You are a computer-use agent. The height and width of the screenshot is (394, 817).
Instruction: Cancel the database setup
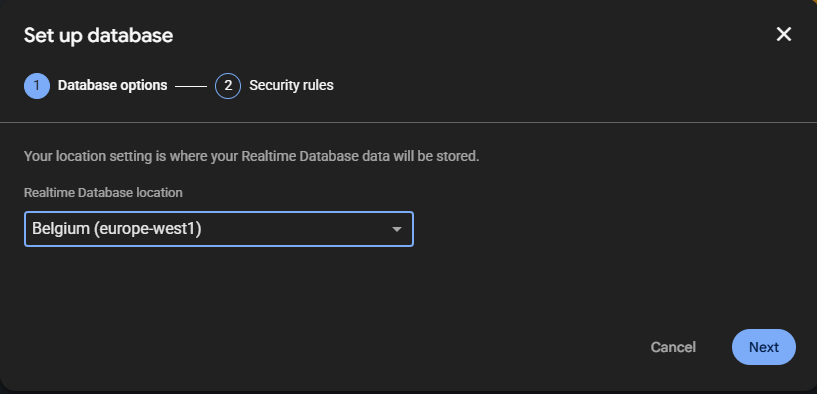[673, 347]
